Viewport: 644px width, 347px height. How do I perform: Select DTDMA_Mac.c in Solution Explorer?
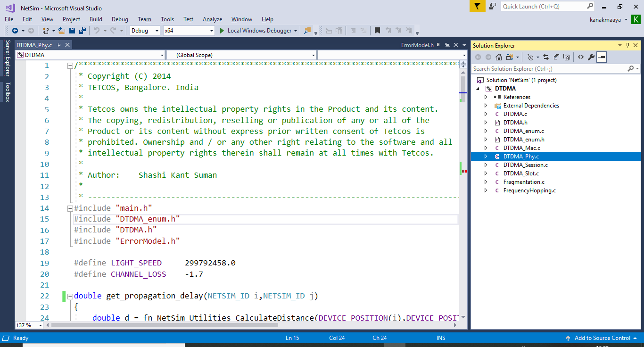click(x=521, y=148)
